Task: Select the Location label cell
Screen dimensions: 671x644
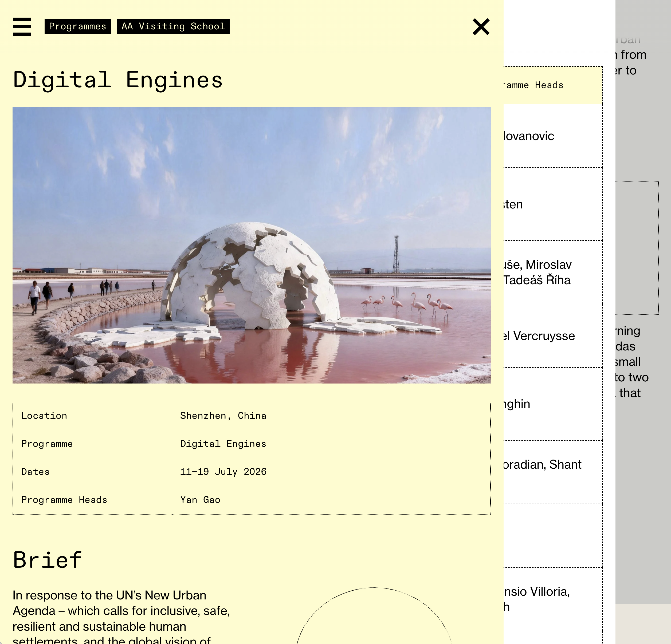Action: click(x=92, y=416)
